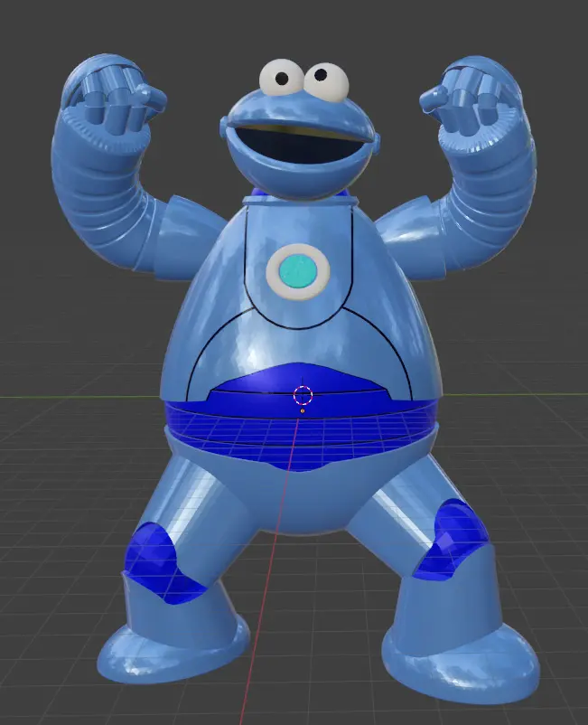Screen dimensions: 588x725
Task: Select the teal circle on the chest
Action: tap(298, 272)
